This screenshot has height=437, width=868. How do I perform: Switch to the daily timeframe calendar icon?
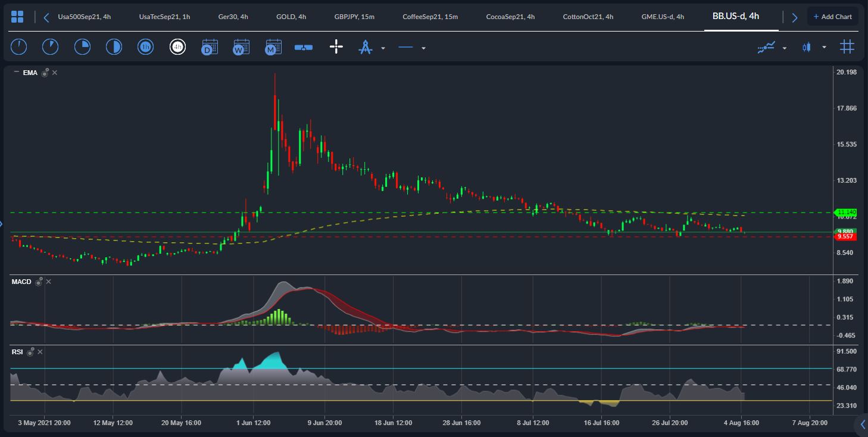[210, 47]
